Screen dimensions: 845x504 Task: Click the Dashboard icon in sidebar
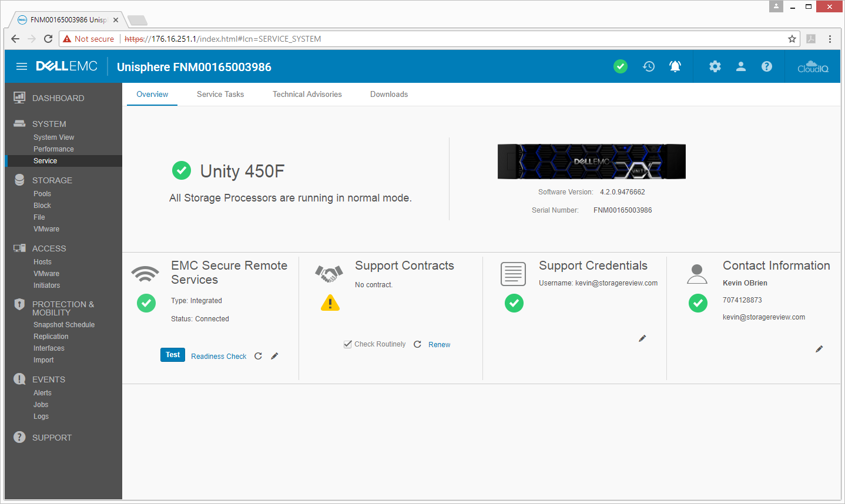[x=19, y=98]
